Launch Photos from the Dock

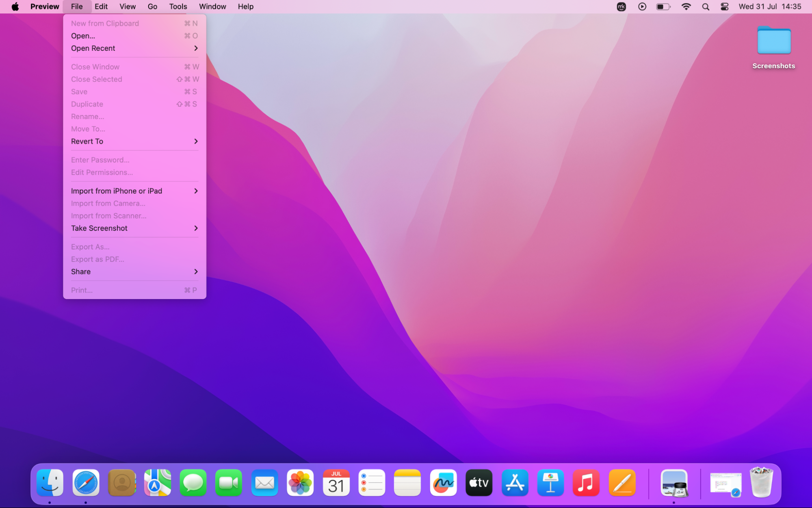(300, 483)
